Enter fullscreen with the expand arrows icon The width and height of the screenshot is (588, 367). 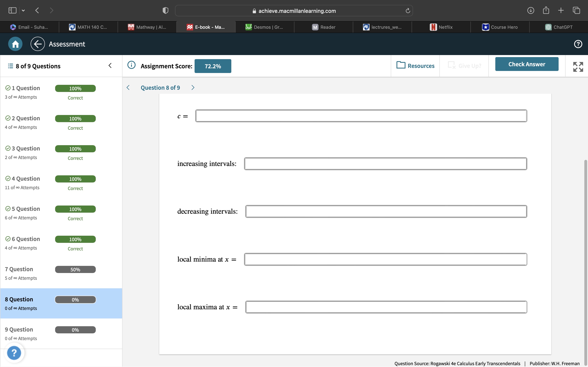[x=578, y=66]
